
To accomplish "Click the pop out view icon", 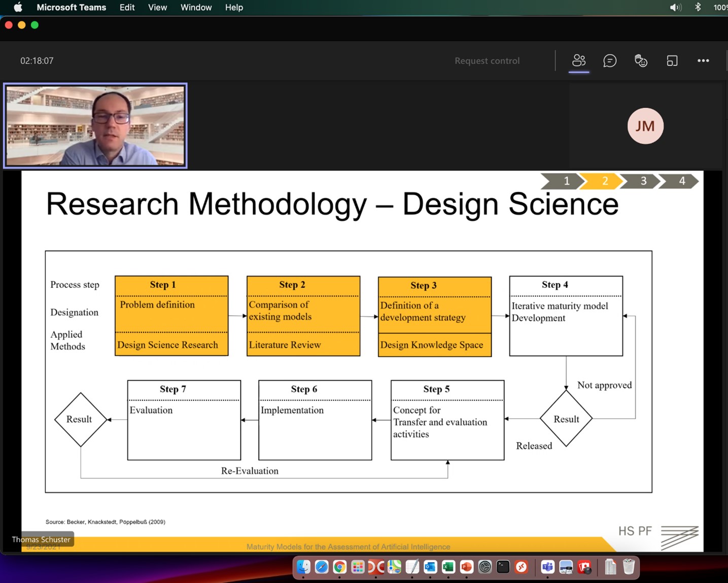I will tap(672, 61).
